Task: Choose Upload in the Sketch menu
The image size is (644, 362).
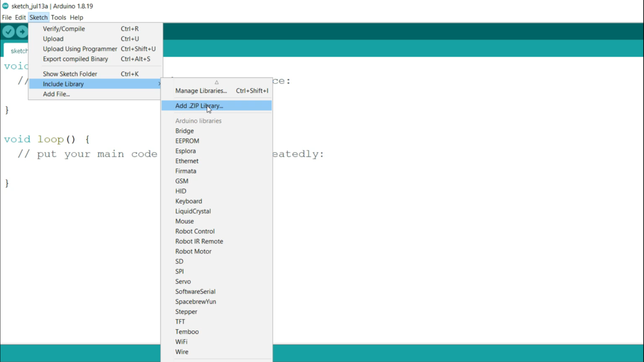Action: coord(96,39)
